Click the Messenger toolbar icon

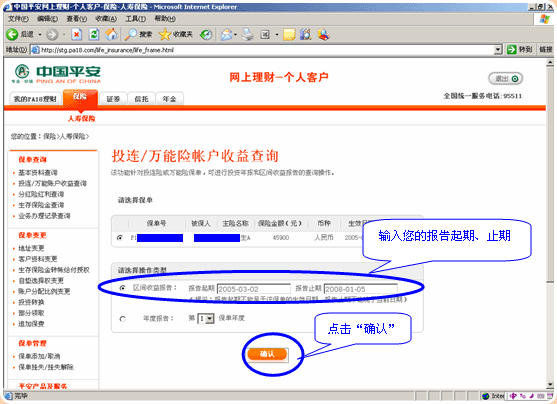click(324, 34)
